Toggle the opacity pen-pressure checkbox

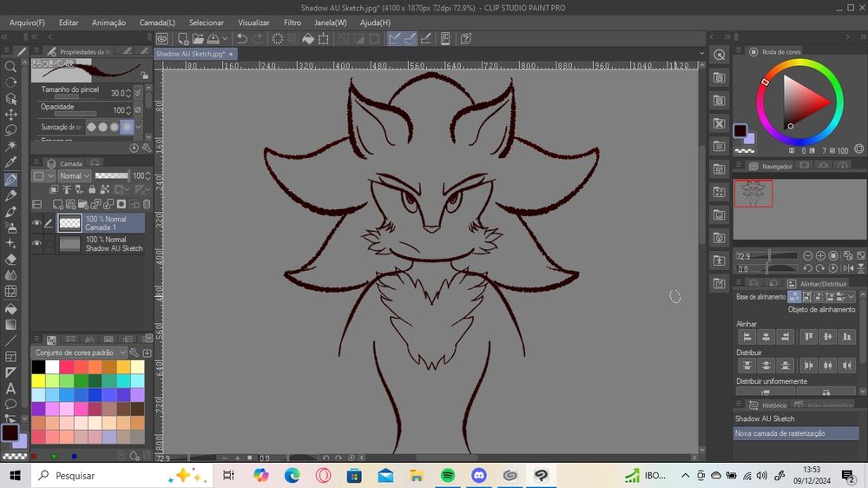tap(138, 110)
